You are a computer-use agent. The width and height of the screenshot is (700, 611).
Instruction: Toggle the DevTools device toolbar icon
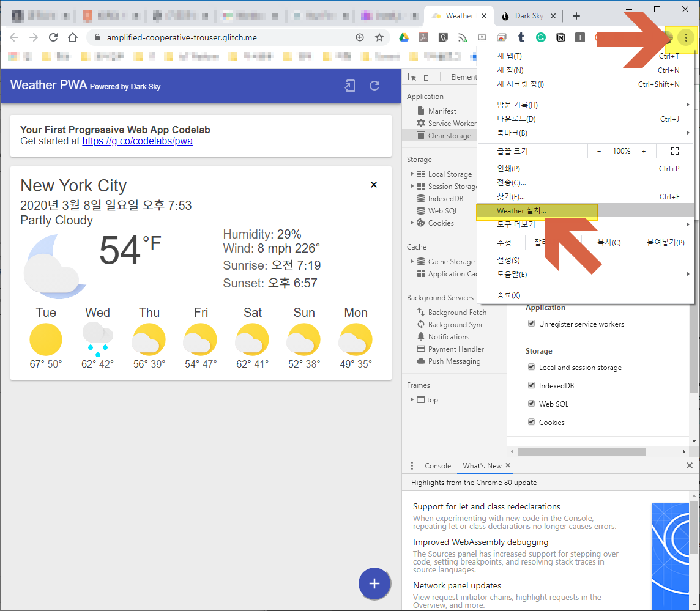point(428,77)
